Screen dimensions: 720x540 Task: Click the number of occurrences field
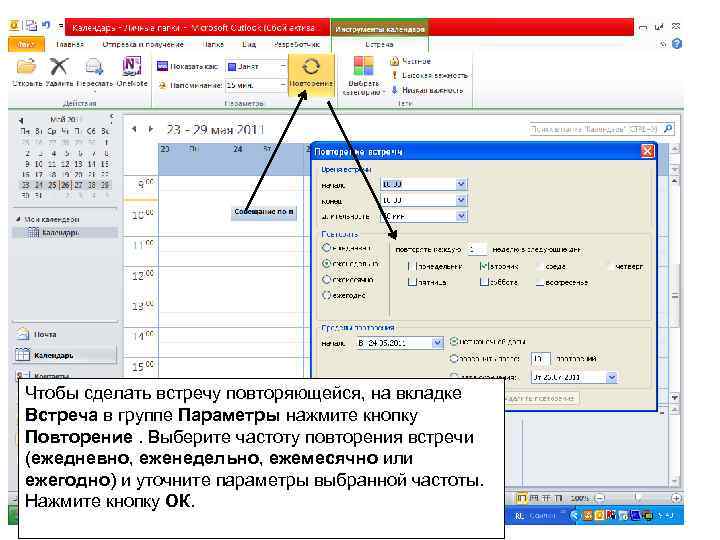(x=540, y=358)
